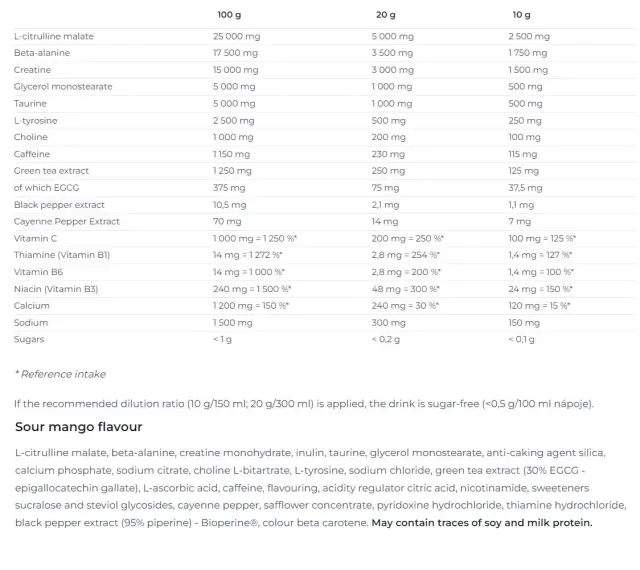Click the Niacin (Vitamin B3) row label
The width and height of the screenshot is (640, 570).
[x=56, y=289]
